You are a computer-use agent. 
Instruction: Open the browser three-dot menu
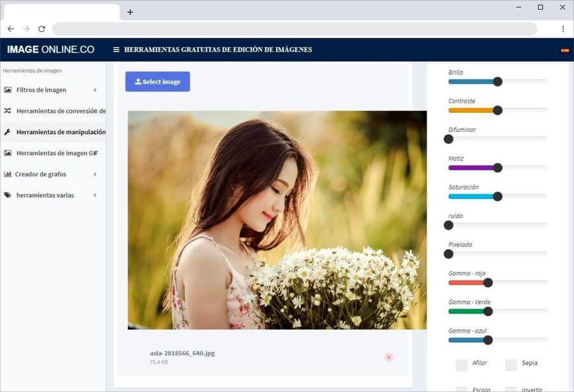coord(563,29)
